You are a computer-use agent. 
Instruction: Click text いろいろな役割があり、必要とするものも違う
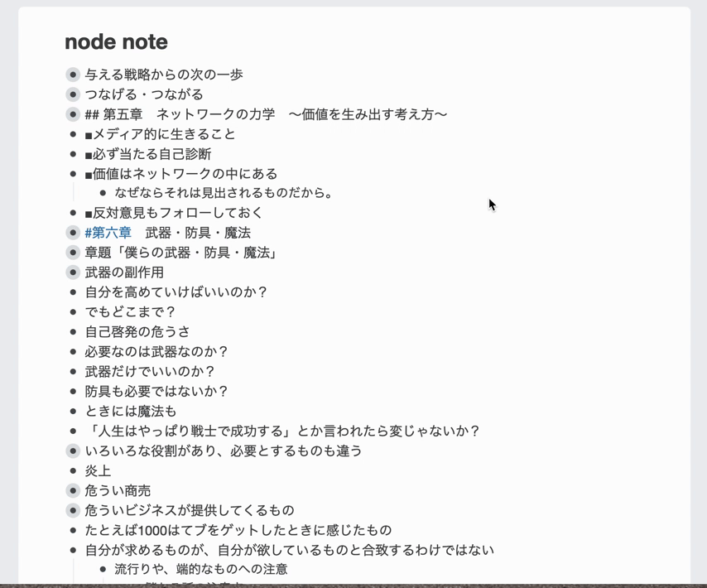(224, 451)
